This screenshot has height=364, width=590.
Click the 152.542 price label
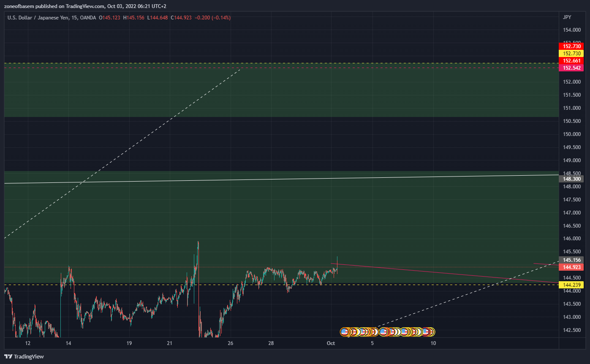point(571,68)
